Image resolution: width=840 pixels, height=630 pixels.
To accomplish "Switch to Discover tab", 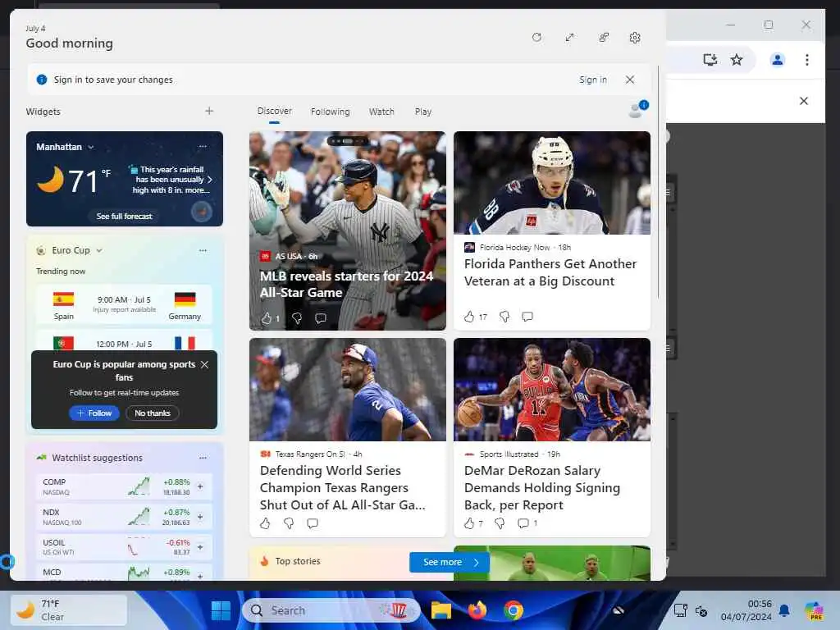I will (x=274, y=111).
